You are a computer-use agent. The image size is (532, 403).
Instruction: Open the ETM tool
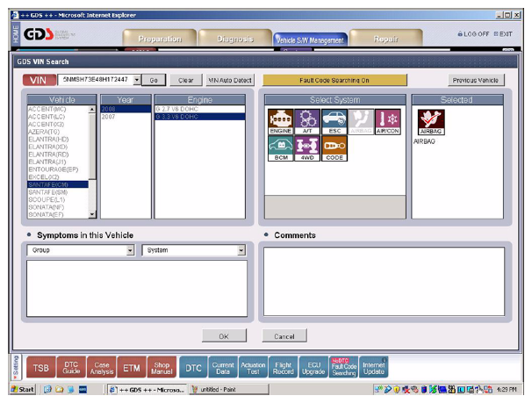click(132, 368)
